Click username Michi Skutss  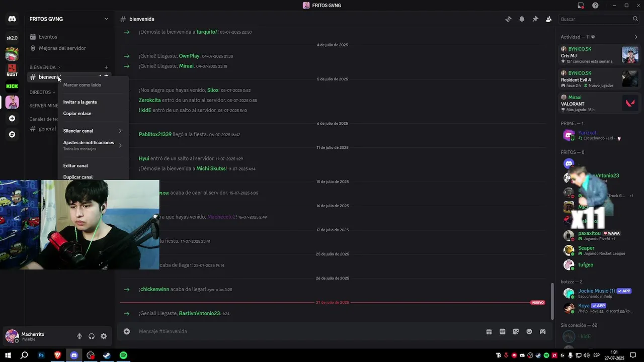pos(211,168)
